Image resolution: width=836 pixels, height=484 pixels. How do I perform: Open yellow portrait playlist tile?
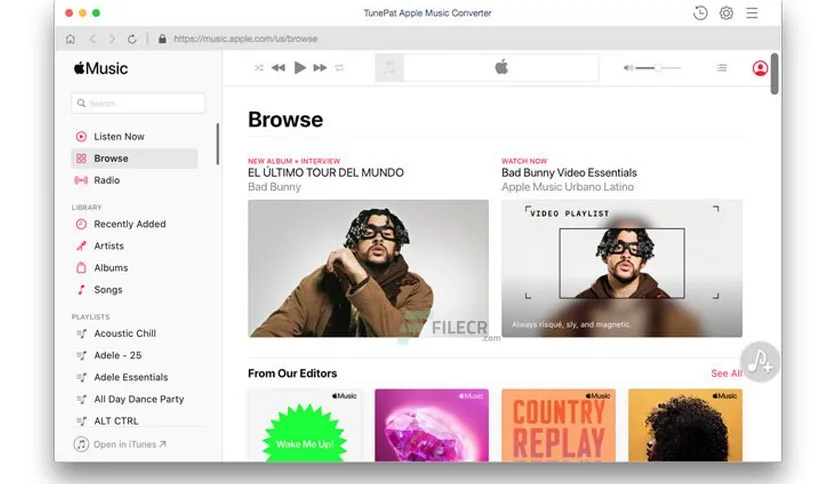[x=685, y=425]
